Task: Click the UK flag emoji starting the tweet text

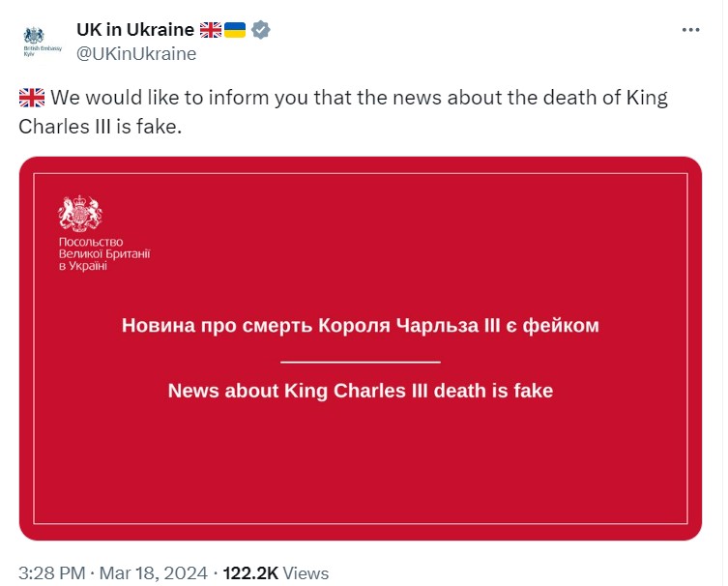Action: pyautogui.click(x=32, y=99)
